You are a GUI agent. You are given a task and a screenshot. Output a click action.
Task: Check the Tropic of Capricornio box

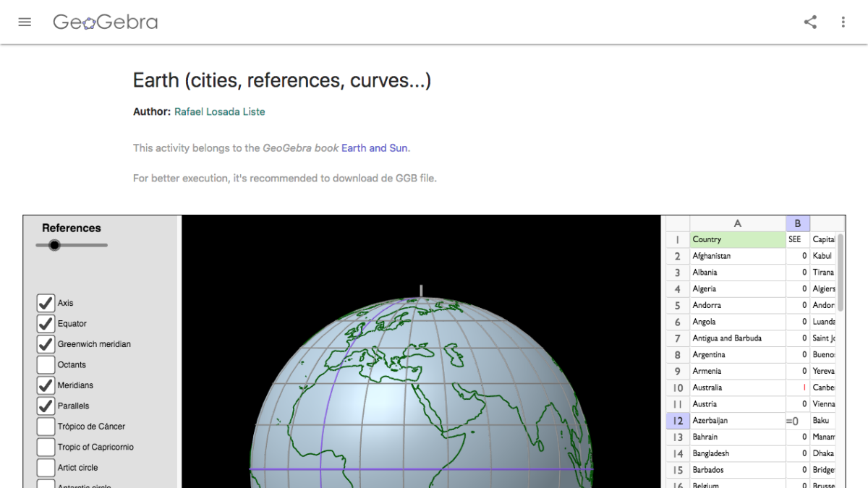45,447
